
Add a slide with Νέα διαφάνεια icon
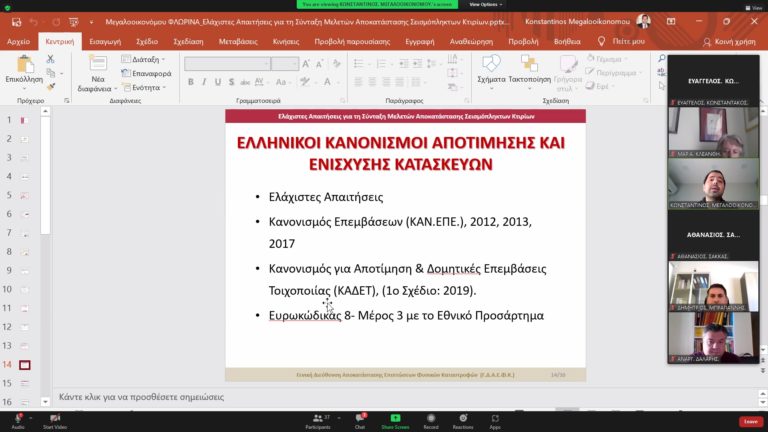coord(98,64)
